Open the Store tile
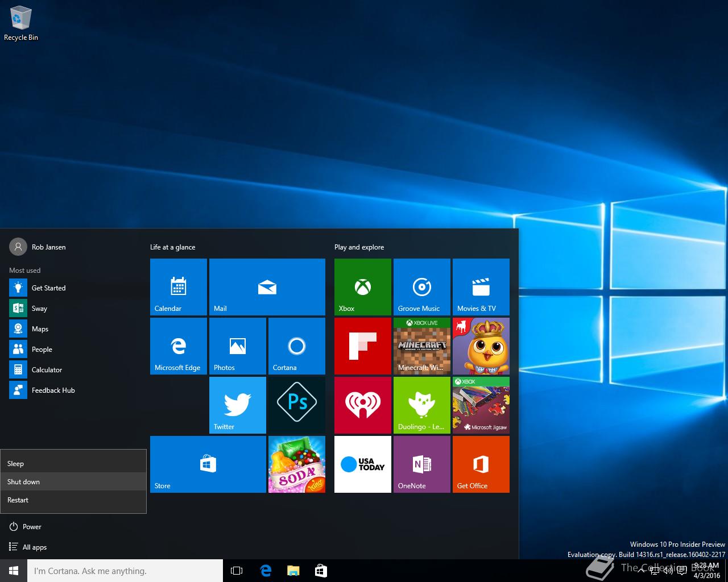The width and height of the screenshot is (728, 582). pos(208,464)
